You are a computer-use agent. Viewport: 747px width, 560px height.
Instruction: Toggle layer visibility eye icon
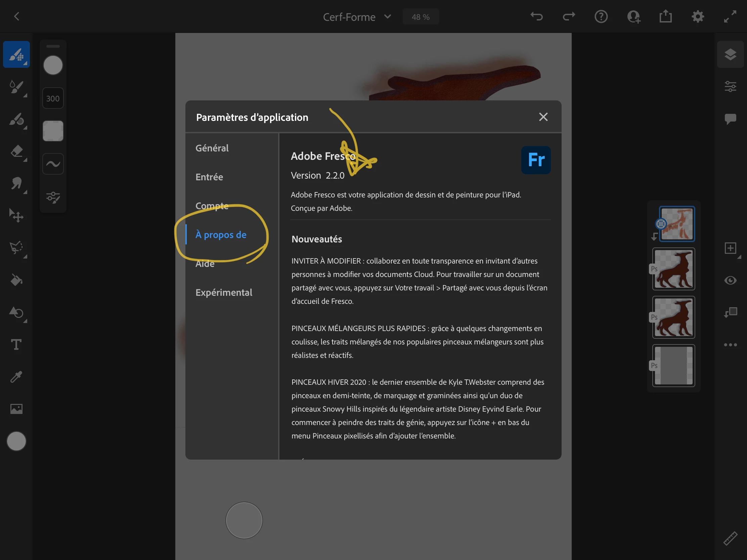(x=730, y=280)
